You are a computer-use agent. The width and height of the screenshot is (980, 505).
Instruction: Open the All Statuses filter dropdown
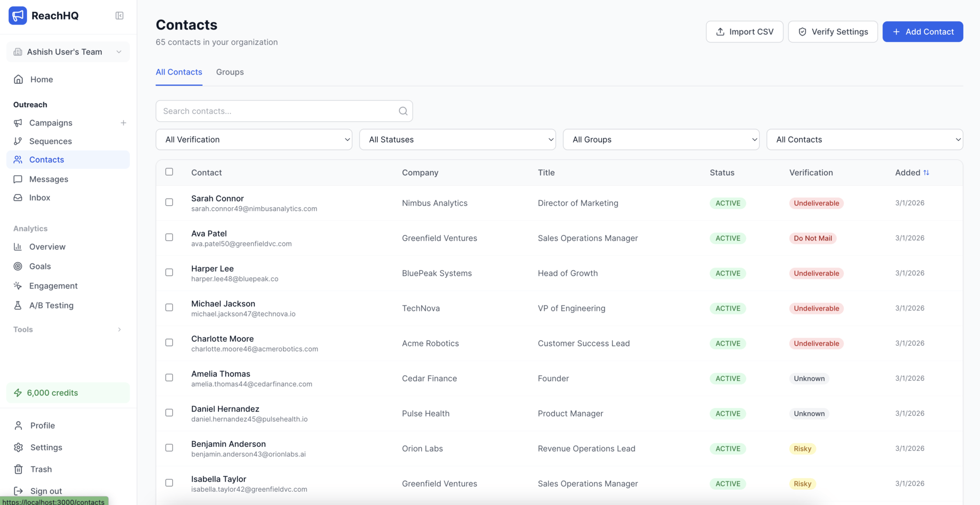[457, 139]
